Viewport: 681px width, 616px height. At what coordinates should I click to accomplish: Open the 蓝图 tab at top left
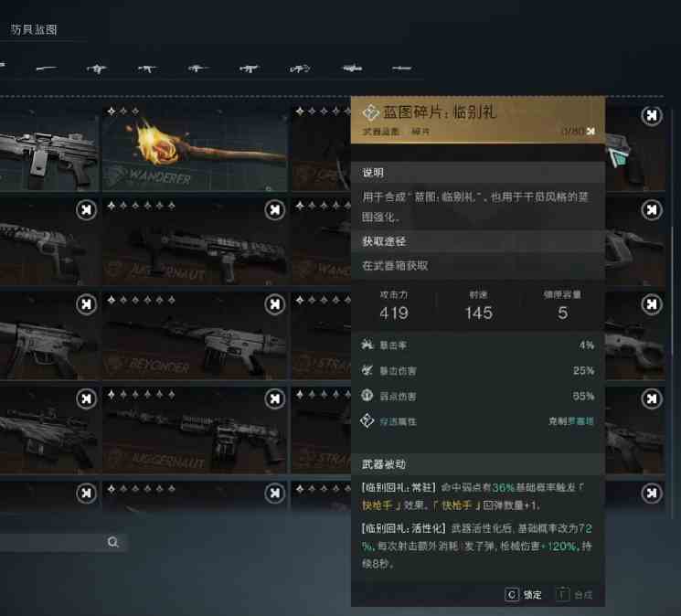(x=34, y=29)
